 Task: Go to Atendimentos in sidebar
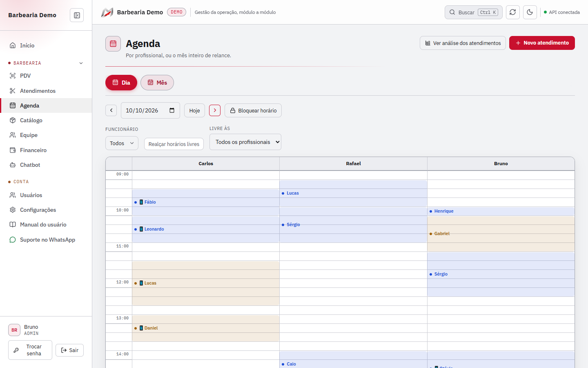tap(46, 91)
